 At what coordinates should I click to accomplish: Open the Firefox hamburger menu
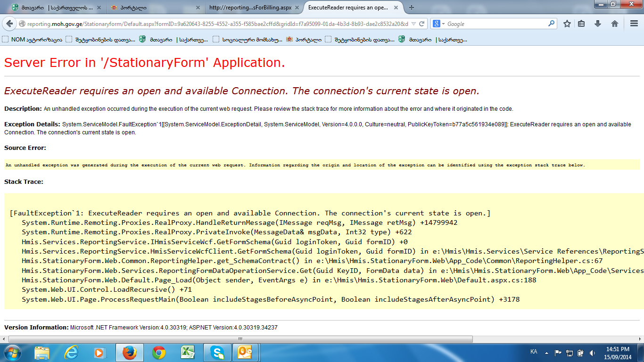point(634,24)
